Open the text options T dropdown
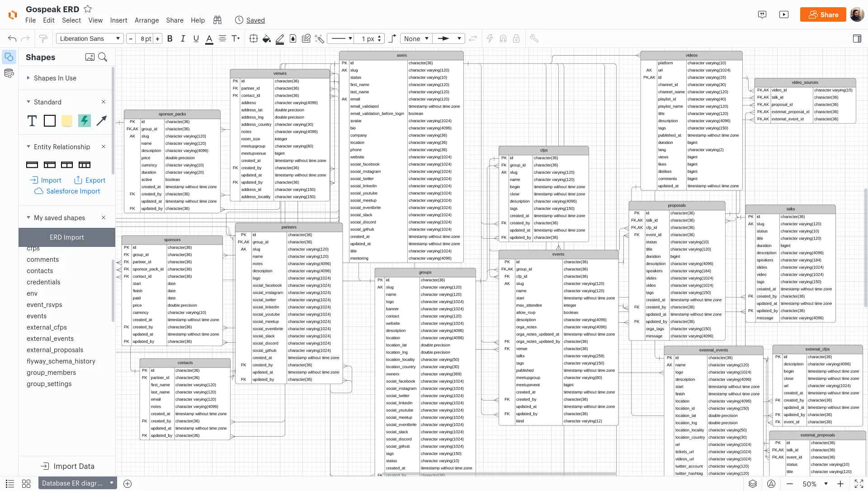This screenshot has height=491, width=868. click(x=236, y=39)
